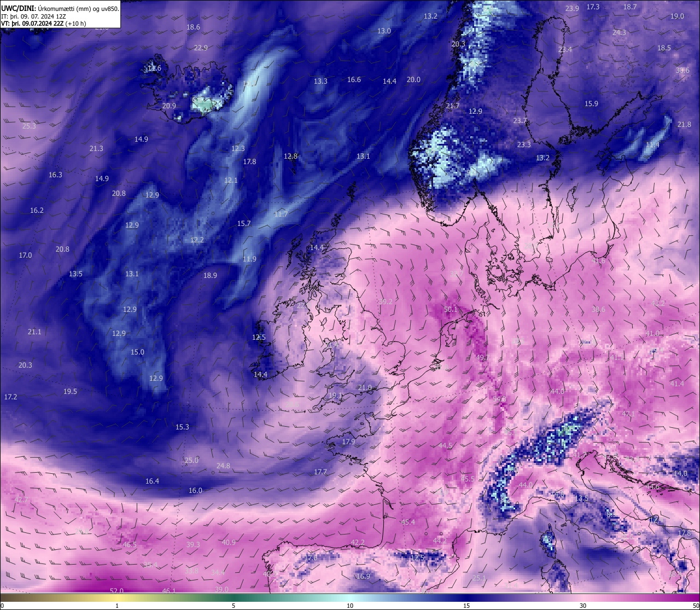Click the 42.2 value near northern Spain
Screen dimensions: 700x610
[x=358, y=543]
